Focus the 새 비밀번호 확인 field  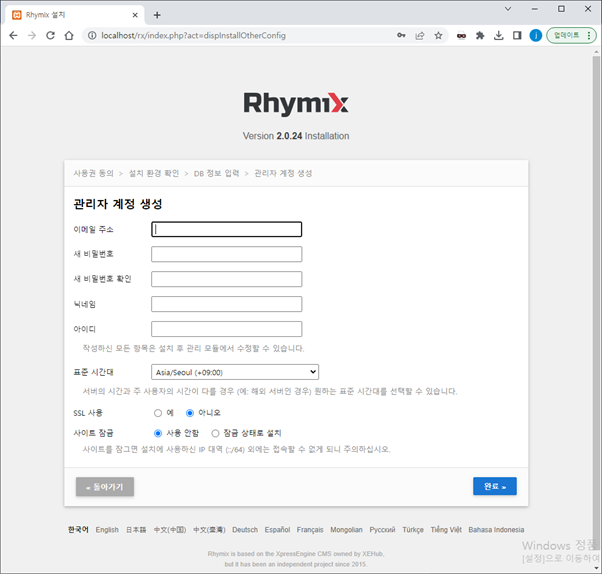point(227,279)
